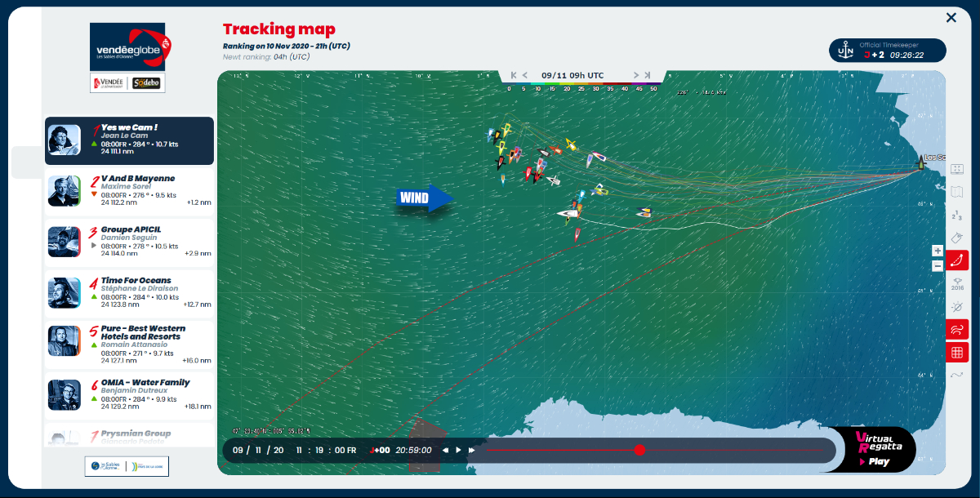The width and height of the screenshot is (980, 498).
Task: Toggle the red wind layer button
Action: coord(957,330)
